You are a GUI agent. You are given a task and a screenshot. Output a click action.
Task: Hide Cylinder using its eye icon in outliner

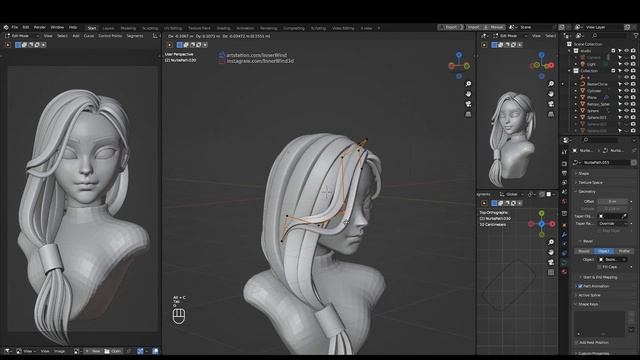[x=626, y=91]
